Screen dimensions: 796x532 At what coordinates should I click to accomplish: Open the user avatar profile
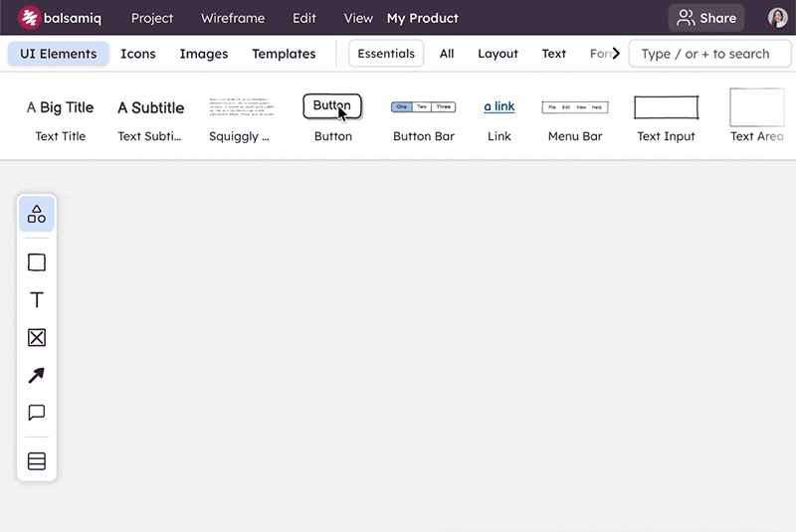click(x=777, y=18)
